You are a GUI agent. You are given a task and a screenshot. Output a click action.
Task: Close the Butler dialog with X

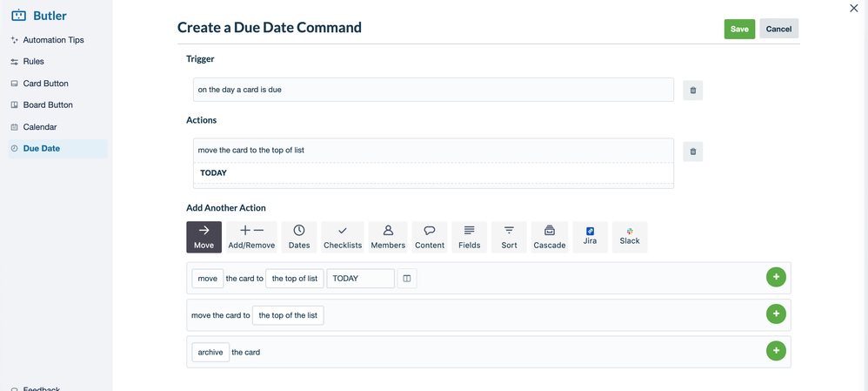click(x=853, y=8)
